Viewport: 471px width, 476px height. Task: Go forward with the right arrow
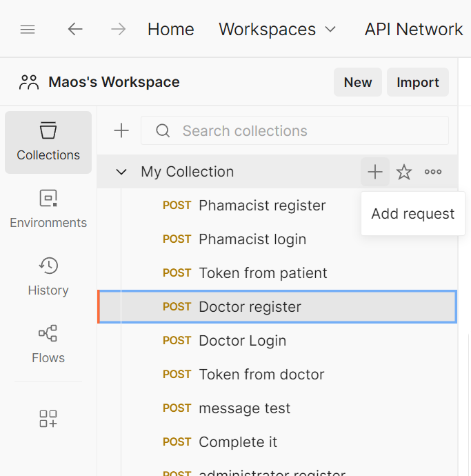click(x=118, y=30)
